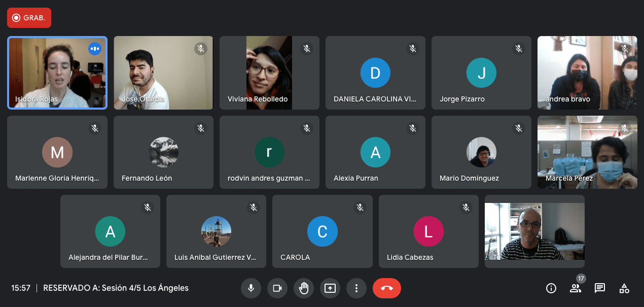Click the speaking indicator on Isidora Rojas tile

tap(95, 49)
